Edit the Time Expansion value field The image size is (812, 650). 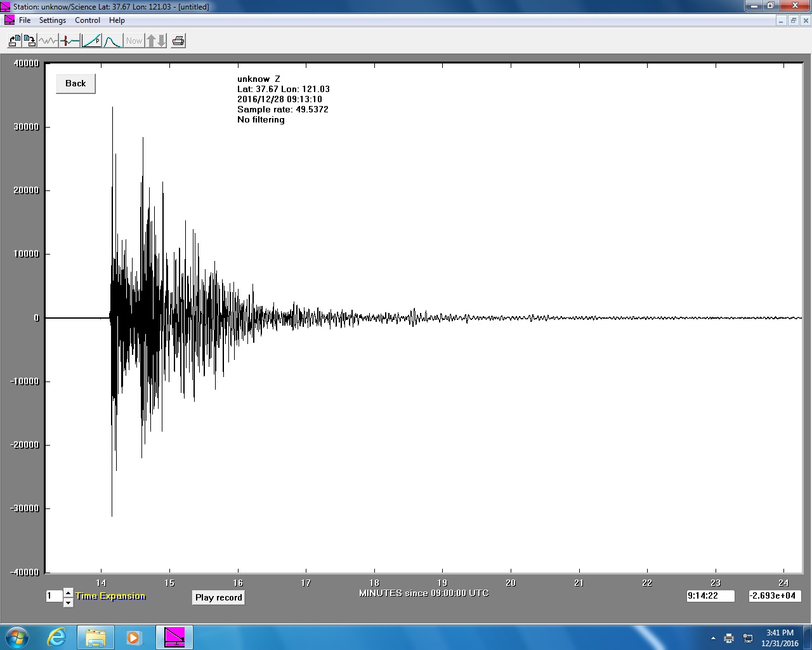point(55,596)
